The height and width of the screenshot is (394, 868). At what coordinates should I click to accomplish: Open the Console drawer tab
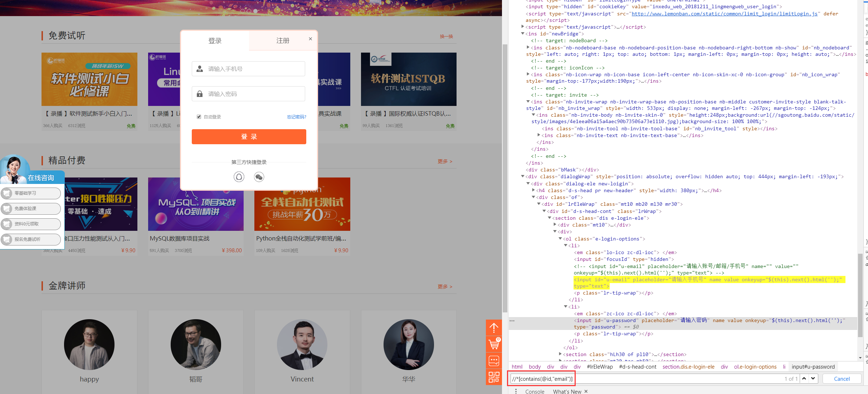pyautogui.click(x=535, y=391)
